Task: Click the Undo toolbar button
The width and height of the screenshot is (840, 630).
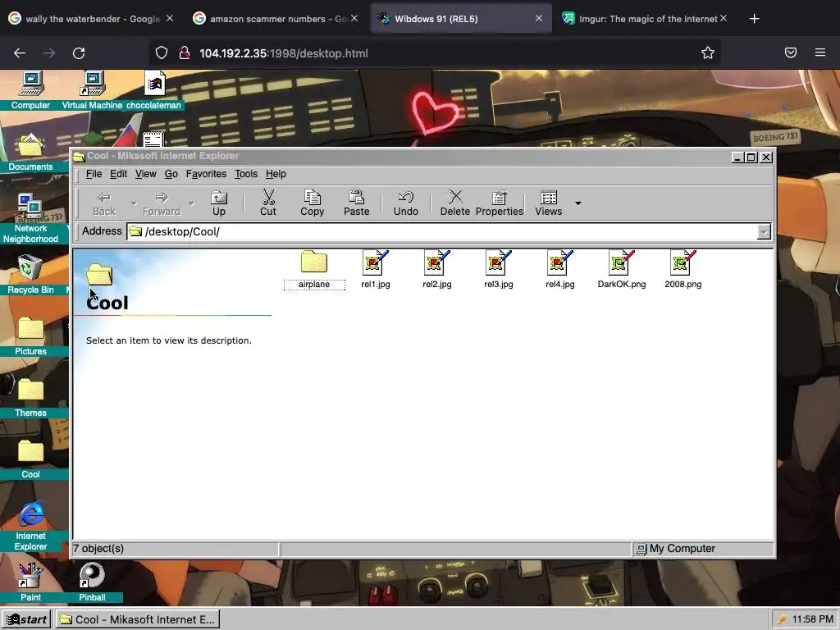Action: click(406, 203)
